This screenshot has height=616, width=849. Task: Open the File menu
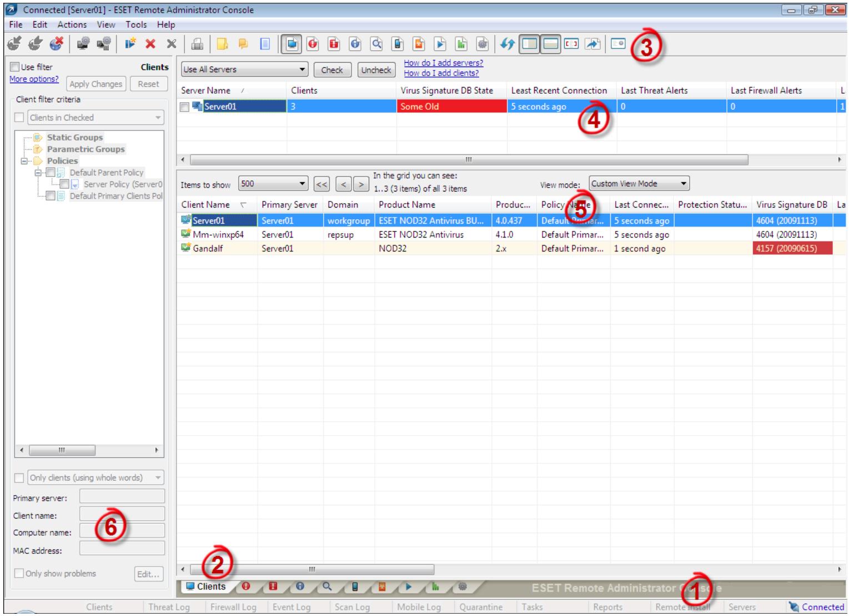pyautogui.click(x=16, y=24)
